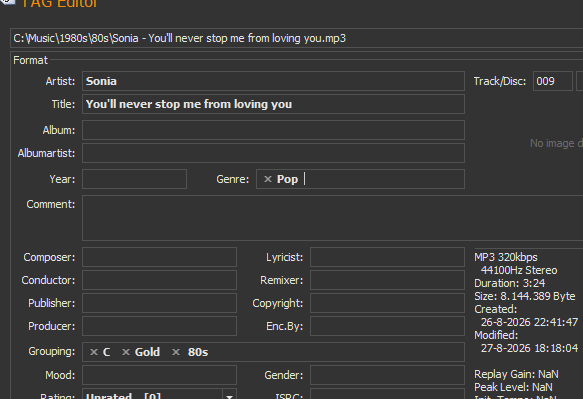Screen dimensions: 583x399
Task: Click the Remixer input field
Action: click(387, 280)
